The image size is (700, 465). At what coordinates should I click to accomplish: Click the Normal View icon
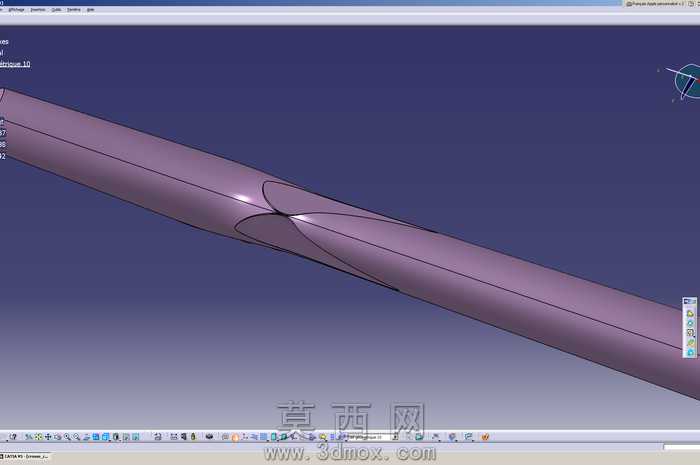pos(86,437)
